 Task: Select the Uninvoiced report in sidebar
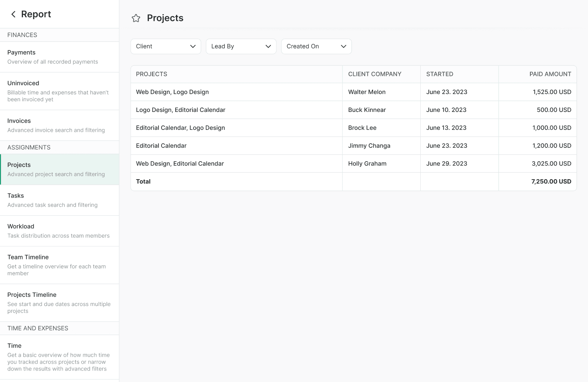pyautogui.click(x=60, y=91)
